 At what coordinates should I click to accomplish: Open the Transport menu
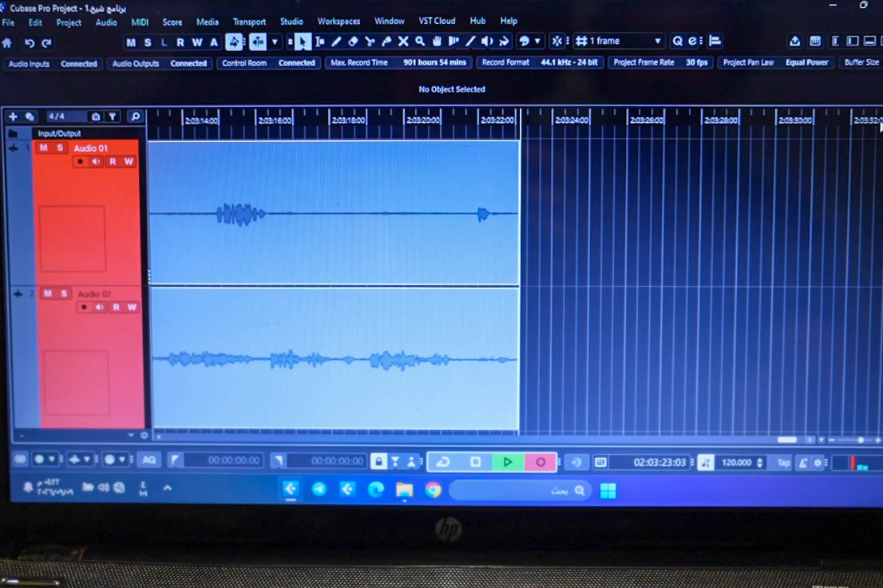point(249,22)
